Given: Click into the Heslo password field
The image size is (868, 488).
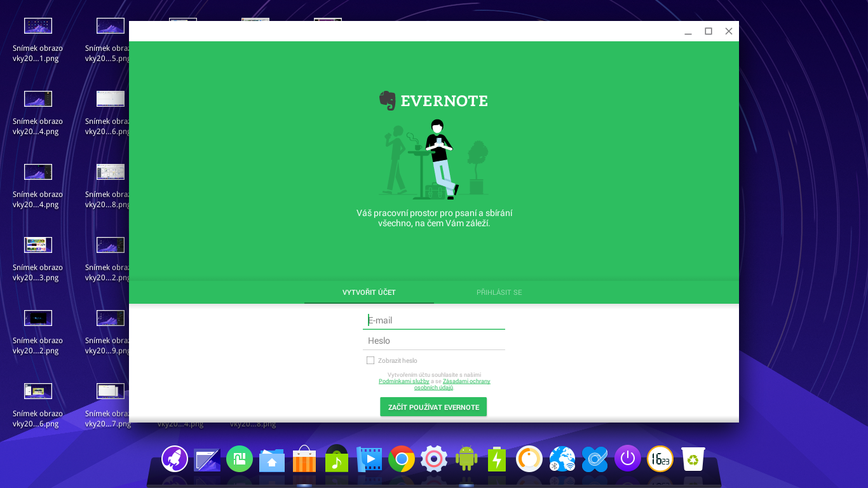Looking at the screenshot, I should (x=434, y=341).
